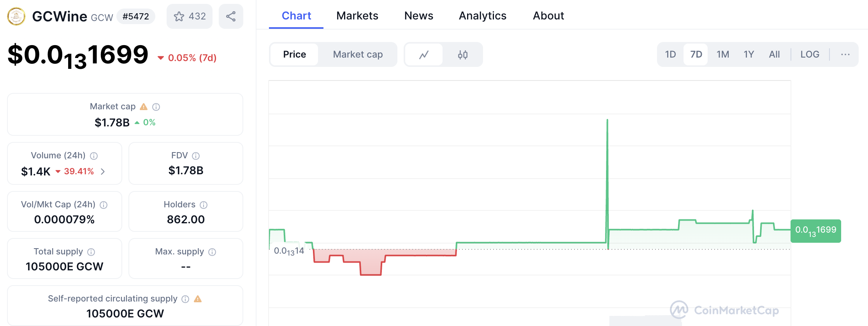Set chart range to All

click(774, 54)
